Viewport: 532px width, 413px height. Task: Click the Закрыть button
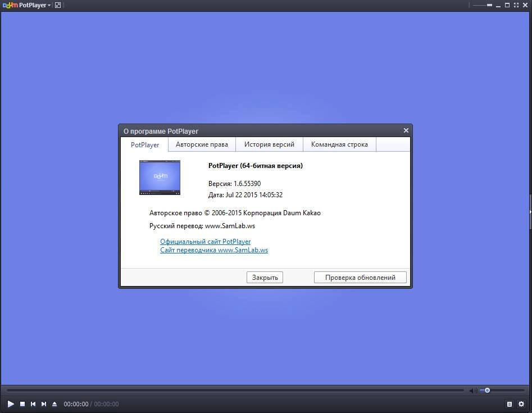click(x=265, y=277)
